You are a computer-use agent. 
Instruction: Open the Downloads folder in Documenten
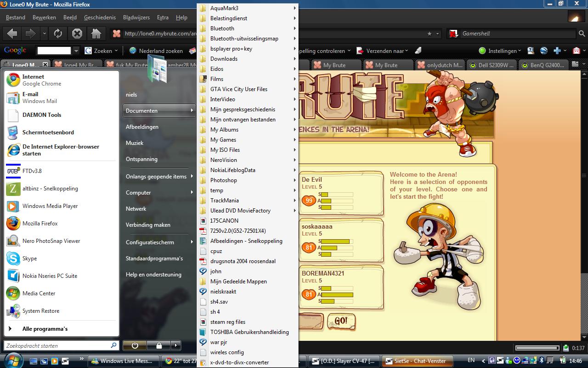(x=224, y=59)
